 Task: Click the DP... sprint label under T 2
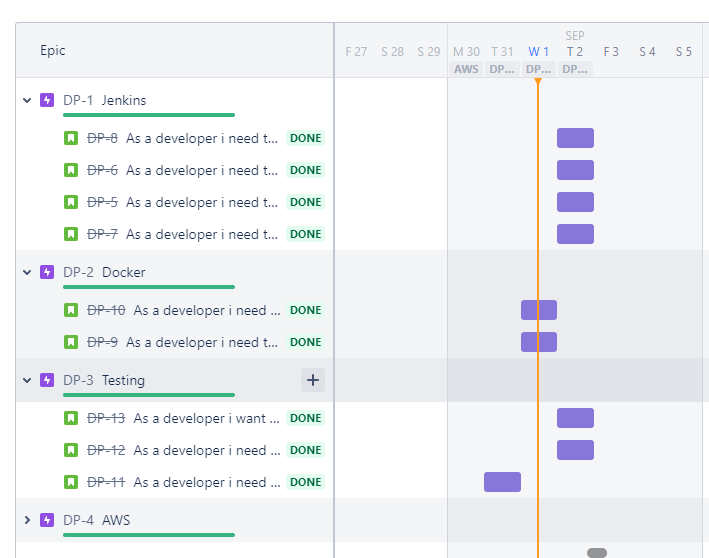[x=575, y=69]
